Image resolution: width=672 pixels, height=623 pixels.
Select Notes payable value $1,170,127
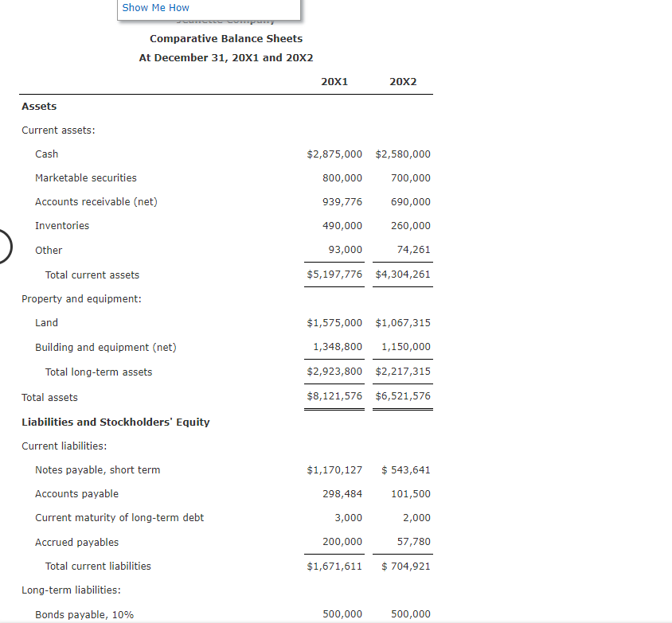(334, 470)
